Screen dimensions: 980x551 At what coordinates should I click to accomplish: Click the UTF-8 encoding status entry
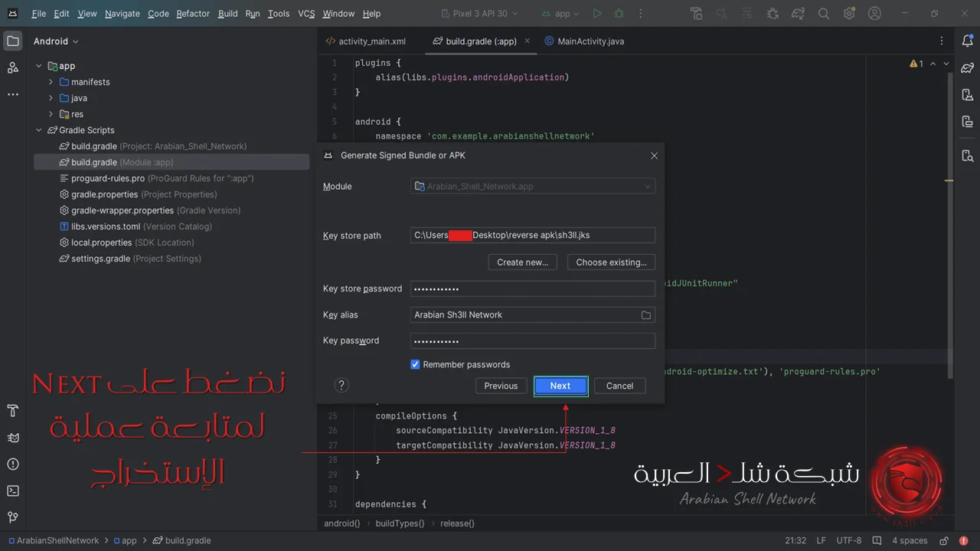point(849,540)
